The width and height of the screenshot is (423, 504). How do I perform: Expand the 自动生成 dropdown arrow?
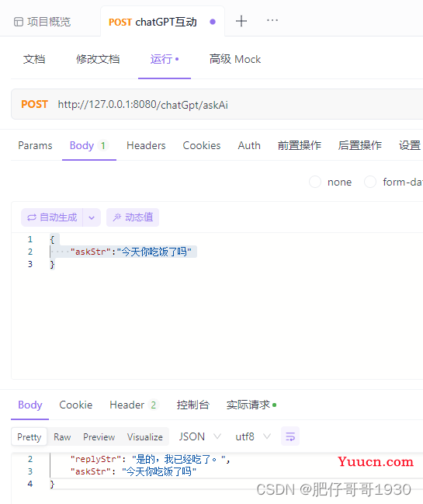92,217
